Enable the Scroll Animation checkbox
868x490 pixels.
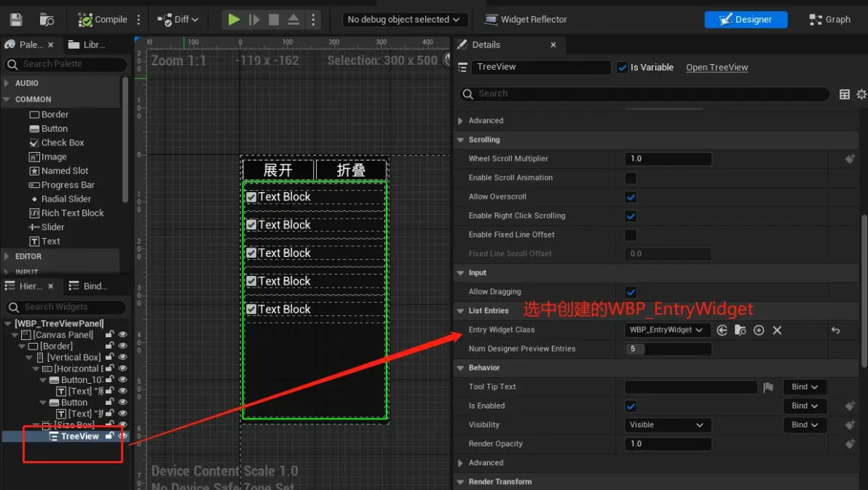tap(631, 178)
